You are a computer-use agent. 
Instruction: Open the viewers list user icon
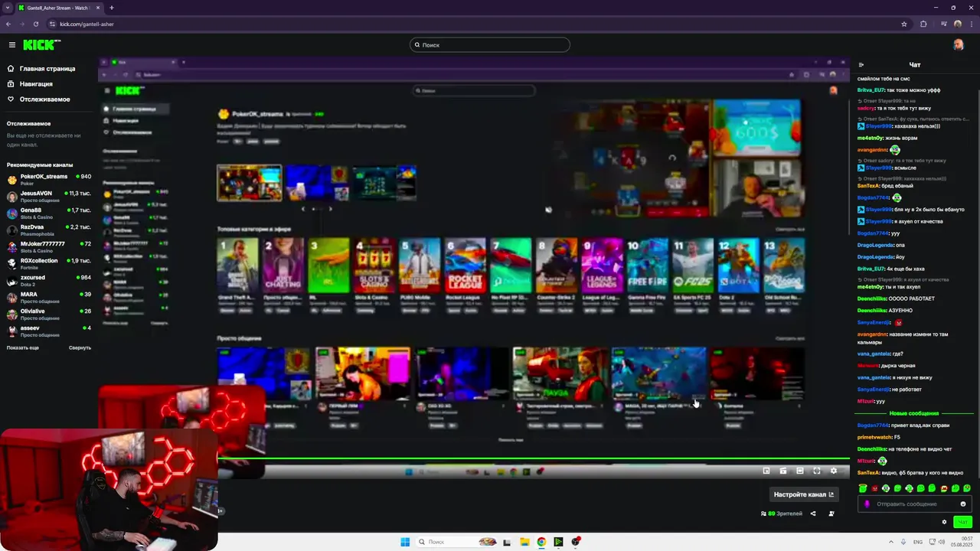coord(831,514)
